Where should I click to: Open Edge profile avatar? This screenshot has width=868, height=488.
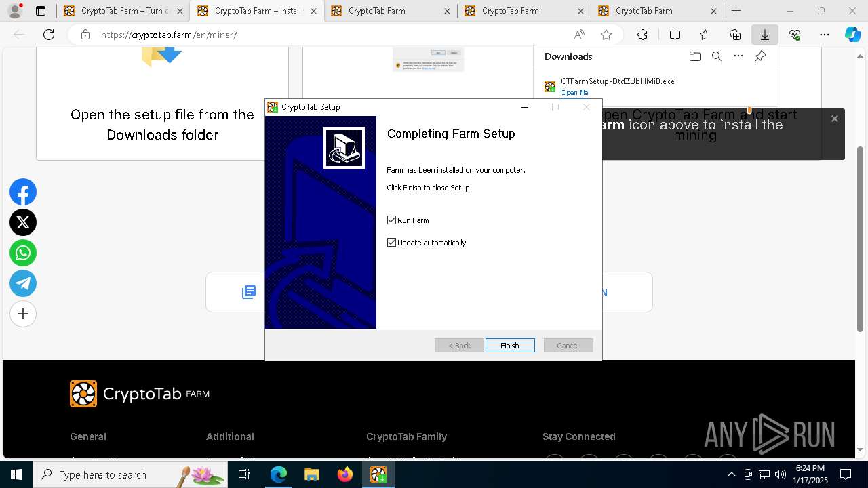click(x=14, y=11)
